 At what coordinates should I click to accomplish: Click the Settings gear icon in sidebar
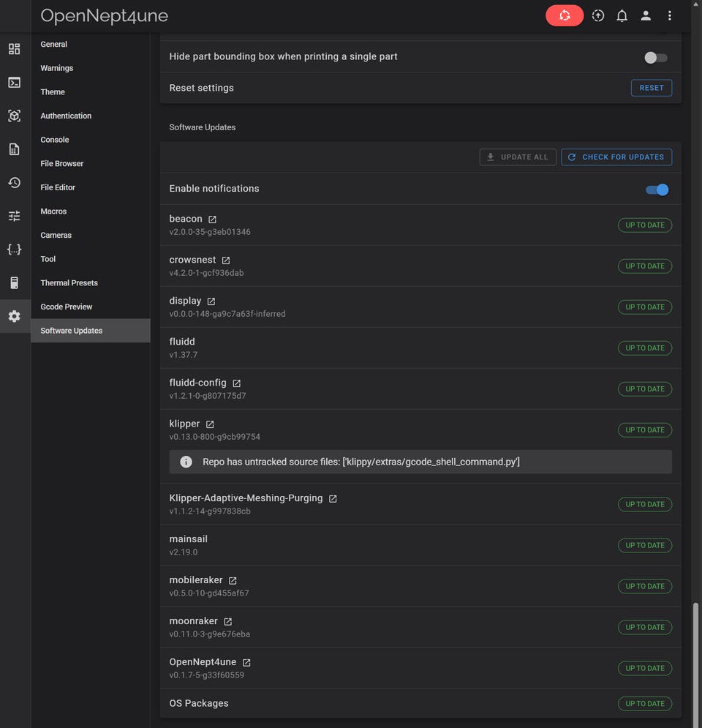pos(15,316)
